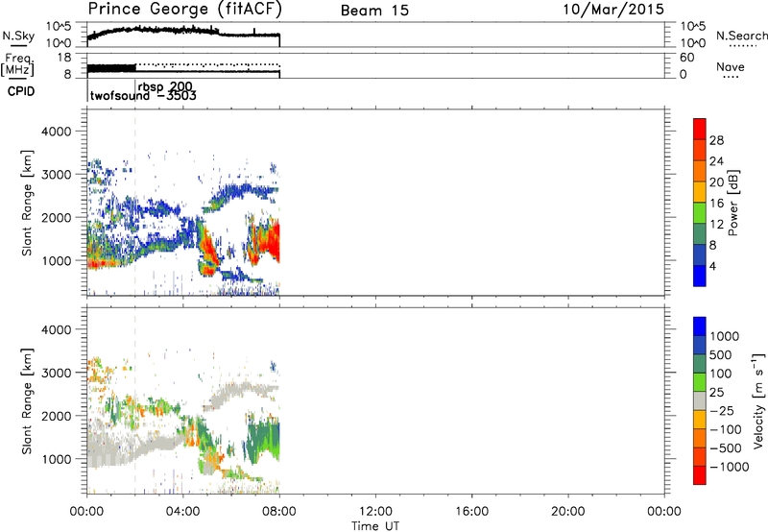Click the 'Power [dB]' color bar label

coord(733,203)
